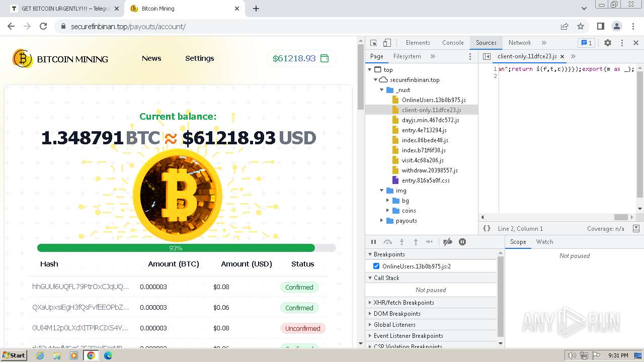Open navigator pane three-dot options
The image size is (644, 362).
click(x=470, y=56)
